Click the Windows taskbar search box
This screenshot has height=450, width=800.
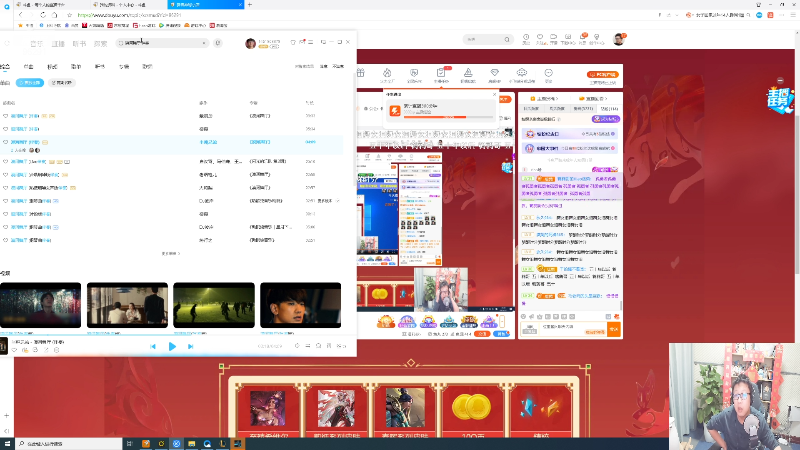[68, 444]
